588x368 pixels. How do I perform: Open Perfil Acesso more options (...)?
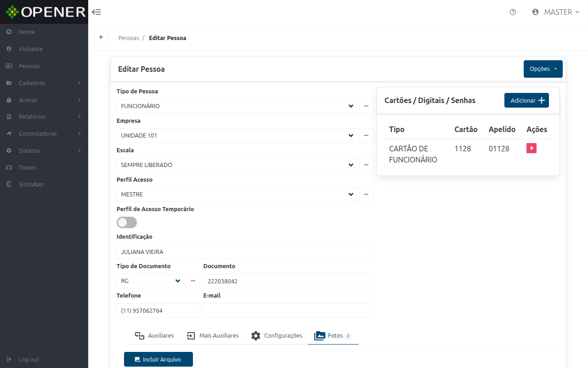366,195
